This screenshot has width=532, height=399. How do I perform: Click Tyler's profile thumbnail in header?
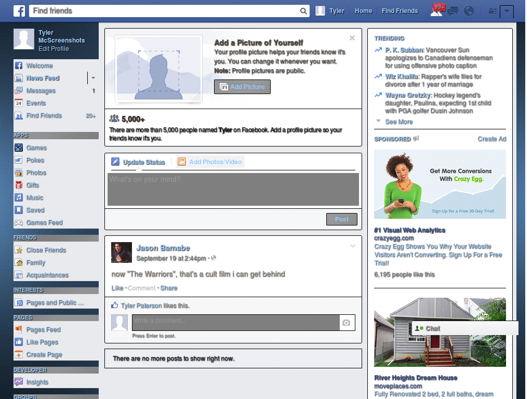[320, 11]
